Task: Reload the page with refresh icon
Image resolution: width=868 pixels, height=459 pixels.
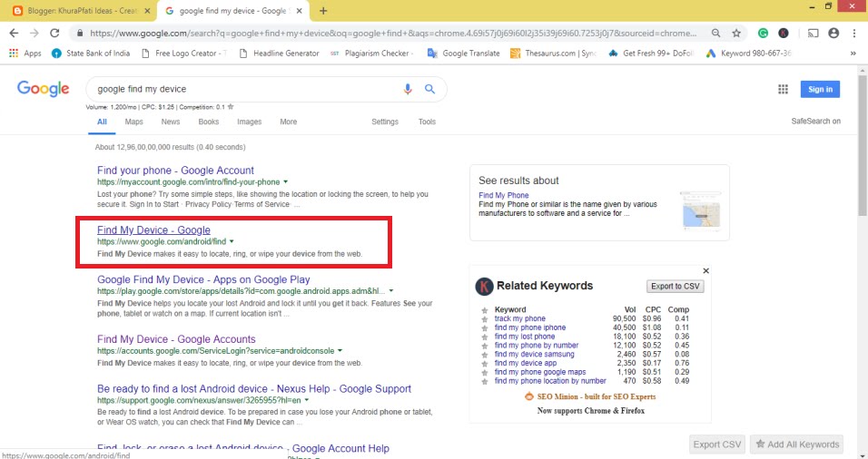Action: click(54, 34)
